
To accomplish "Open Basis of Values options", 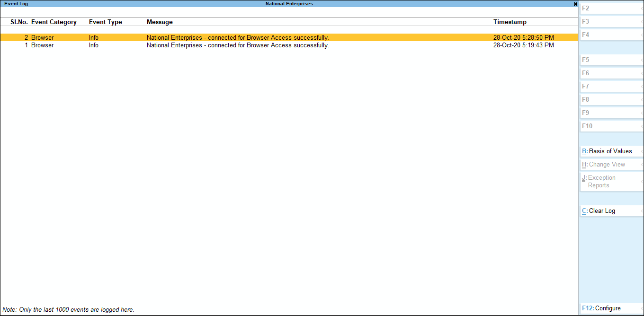I will (x=609, y=151).
